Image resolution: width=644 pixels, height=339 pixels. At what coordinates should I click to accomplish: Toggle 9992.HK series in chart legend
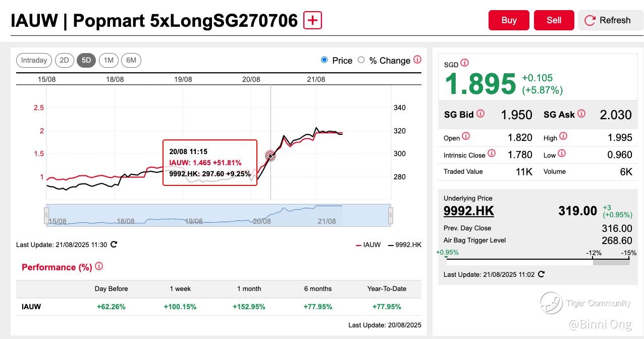404,245
